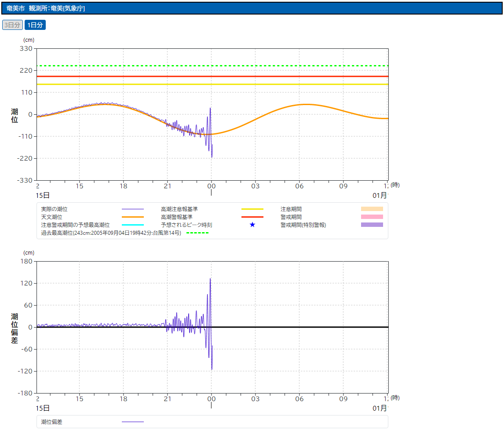Click the 天文潮位 legend label
504x430 pixels.
point(51,217)
